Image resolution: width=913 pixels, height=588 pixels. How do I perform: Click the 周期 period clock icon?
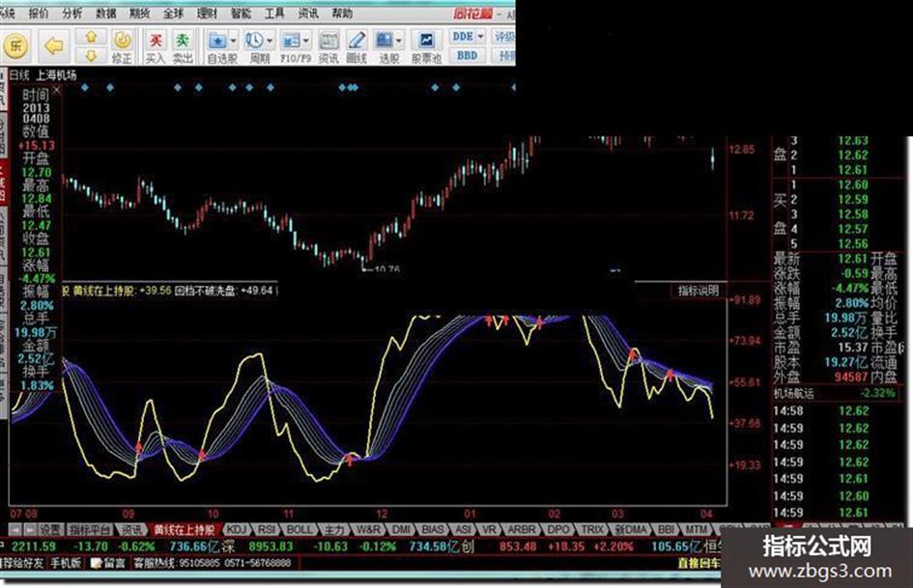pos(254,41)
